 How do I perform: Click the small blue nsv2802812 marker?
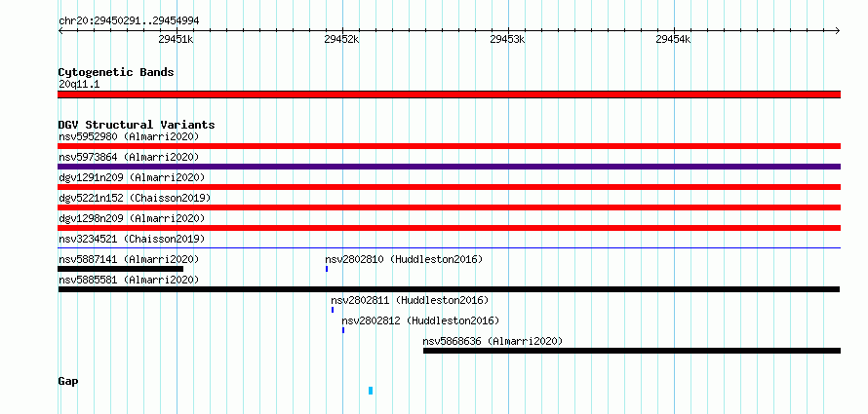tap(343, 330)
